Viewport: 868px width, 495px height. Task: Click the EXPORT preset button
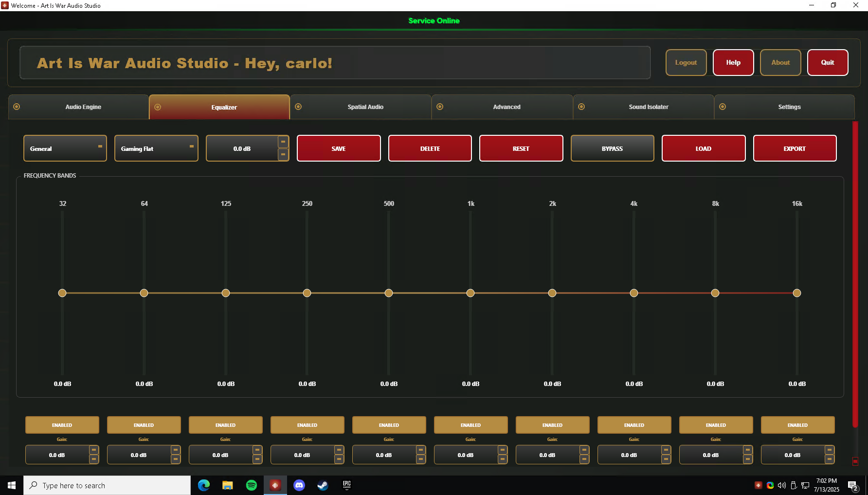pos(795,148)
